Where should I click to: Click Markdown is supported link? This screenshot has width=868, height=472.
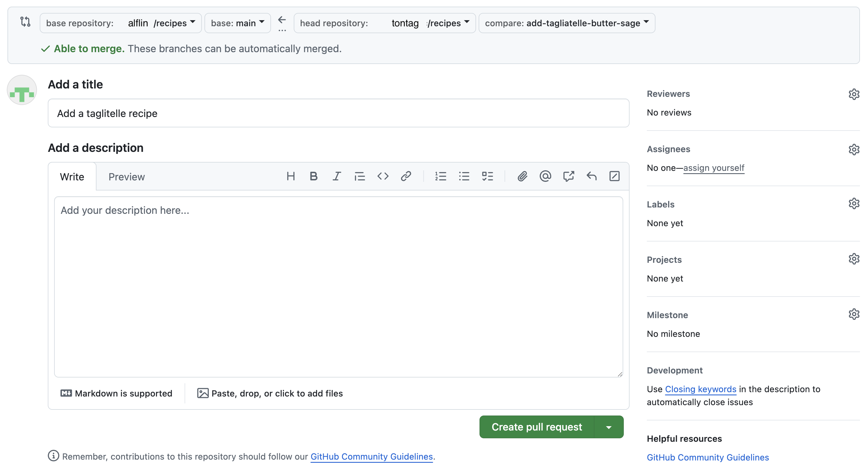point(116,393)
